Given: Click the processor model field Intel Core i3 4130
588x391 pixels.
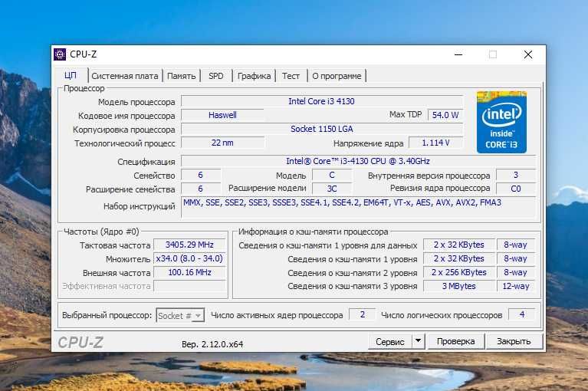Looking at the screenshot, I should 322,101.
